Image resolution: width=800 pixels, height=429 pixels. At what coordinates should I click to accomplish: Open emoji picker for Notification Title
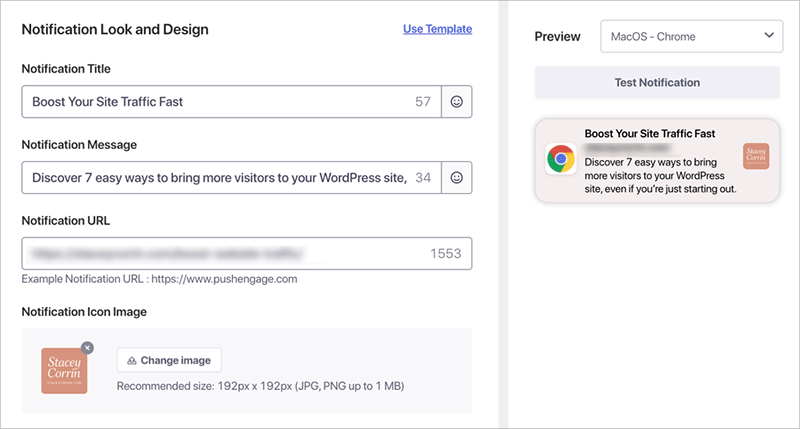(457, 102)
